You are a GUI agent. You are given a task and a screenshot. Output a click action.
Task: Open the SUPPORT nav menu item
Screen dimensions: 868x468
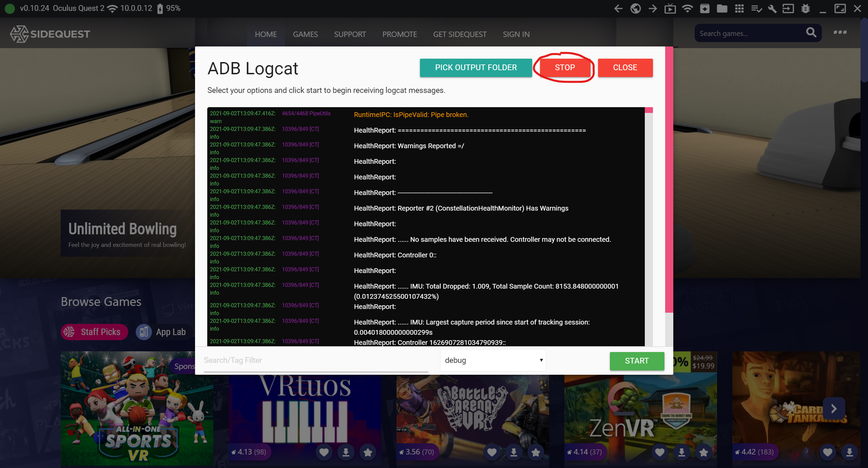point(350,34)
